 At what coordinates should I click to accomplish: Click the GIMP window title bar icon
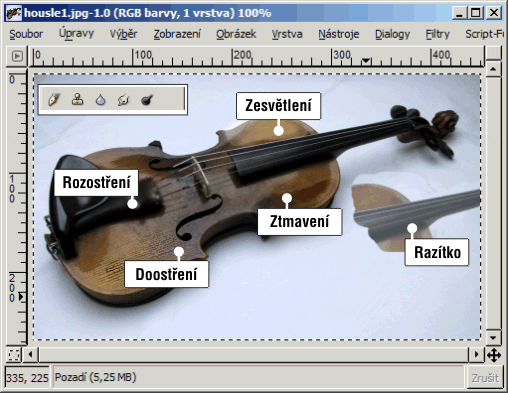(14, 13)
